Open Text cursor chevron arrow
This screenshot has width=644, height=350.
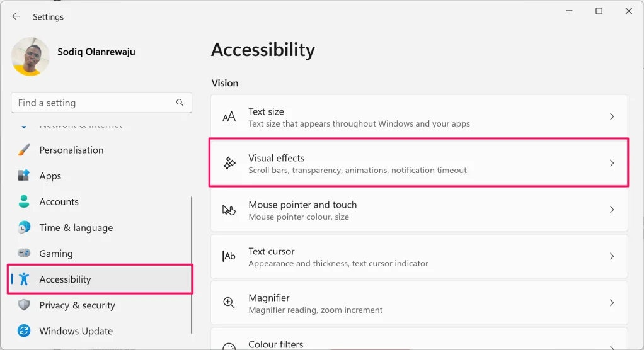(x=611, y=257)
